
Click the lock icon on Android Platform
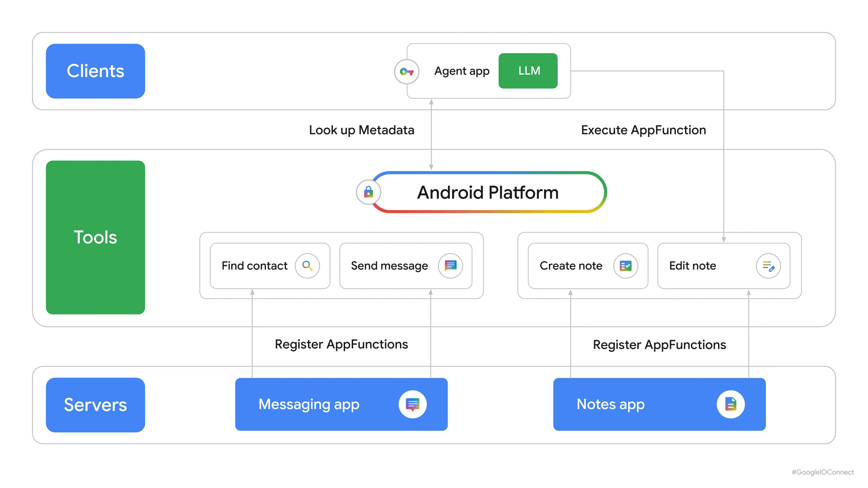(x=368, y=192)
